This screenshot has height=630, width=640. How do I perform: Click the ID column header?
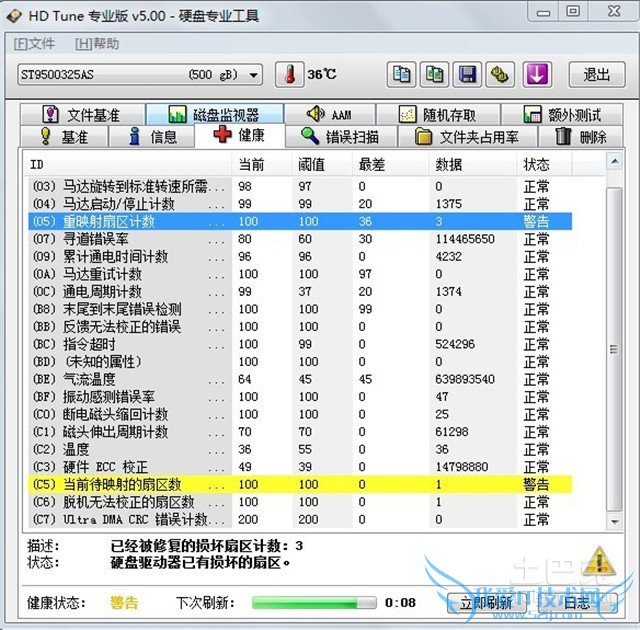[x=127, y=164]
